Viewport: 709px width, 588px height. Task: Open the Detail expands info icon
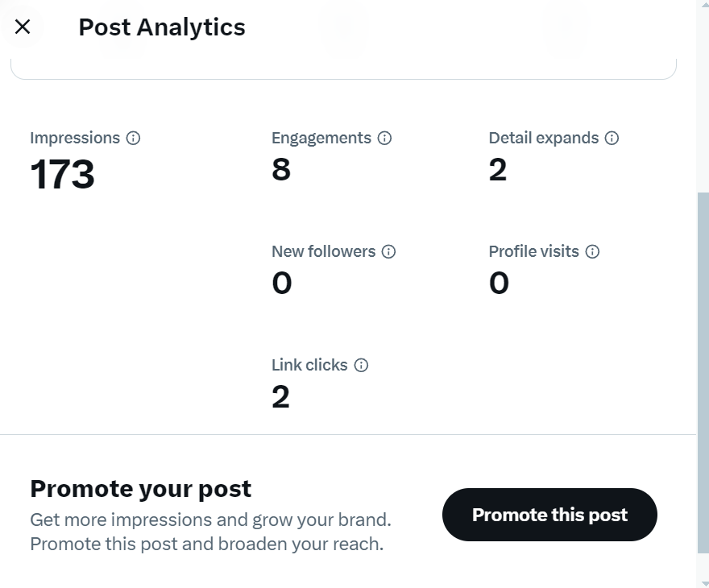[x=612, y=138]
